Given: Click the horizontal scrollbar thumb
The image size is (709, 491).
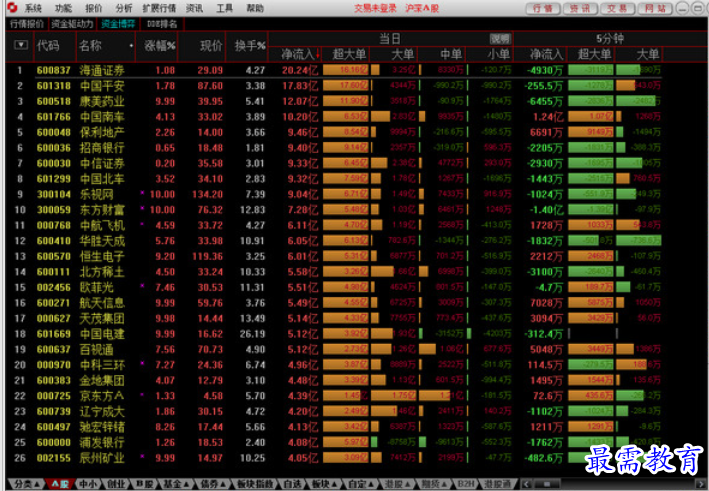Looking at the screenshot, I should pos(546,484).
